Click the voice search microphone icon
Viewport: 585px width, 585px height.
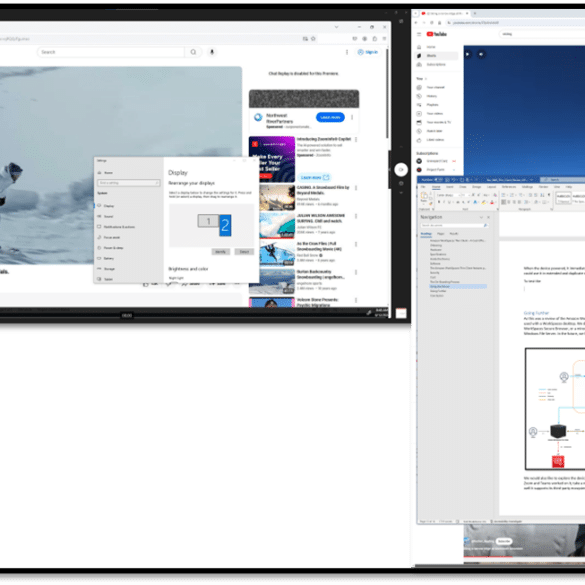[212, 52]
